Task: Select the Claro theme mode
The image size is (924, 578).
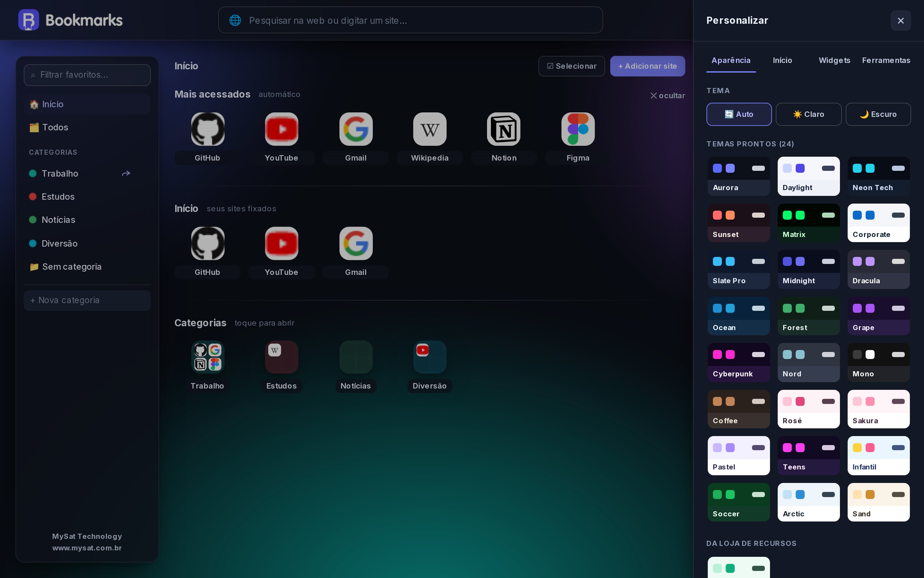Action: pyautogui.click(x=808, y=114)
